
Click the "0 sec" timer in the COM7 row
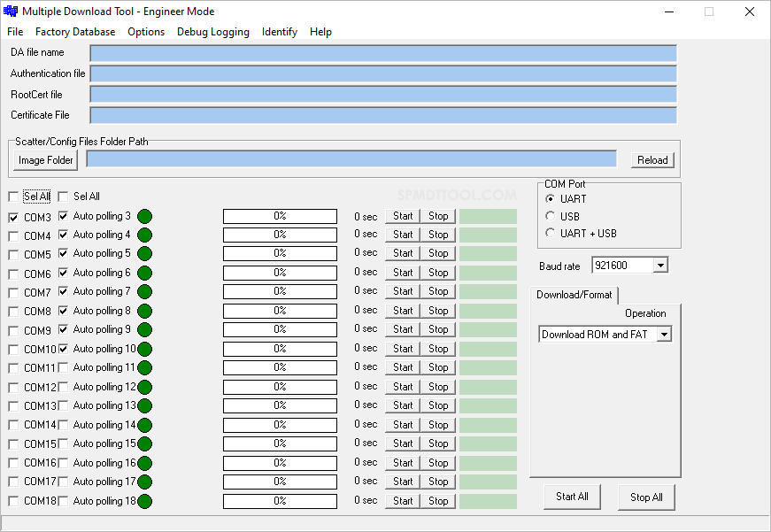(x=366, y=290)
